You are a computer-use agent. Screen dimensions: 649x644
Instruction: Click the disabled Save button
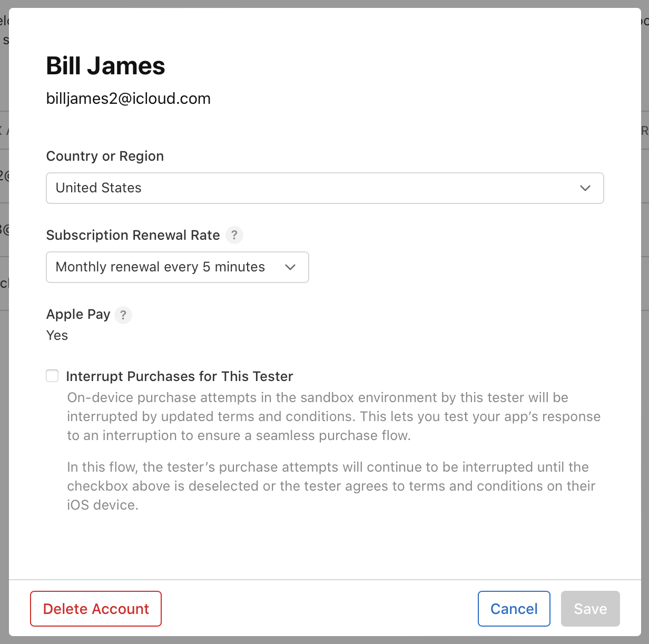pos(590,609)
